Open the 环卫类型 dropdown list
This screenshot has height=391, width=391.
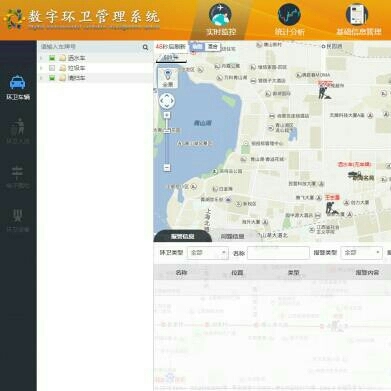[208, 253]
